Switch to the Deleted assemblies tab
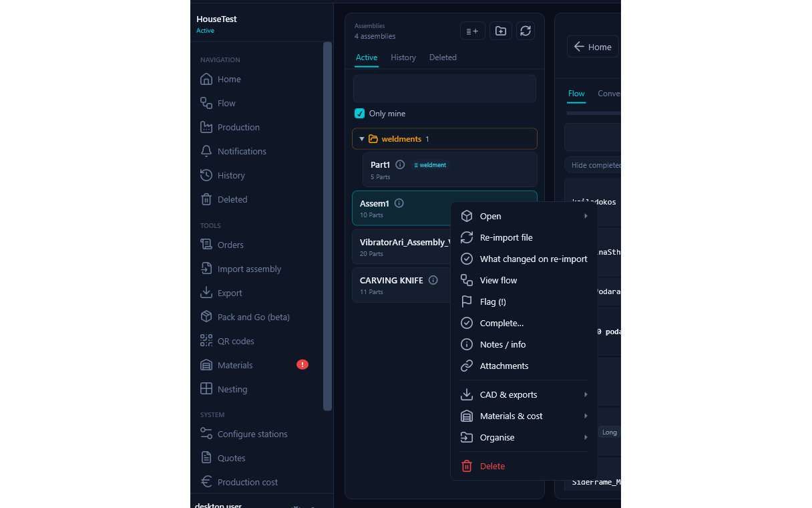Image resolution: width=812 pixels, height=508 pixels. (443, 57)
